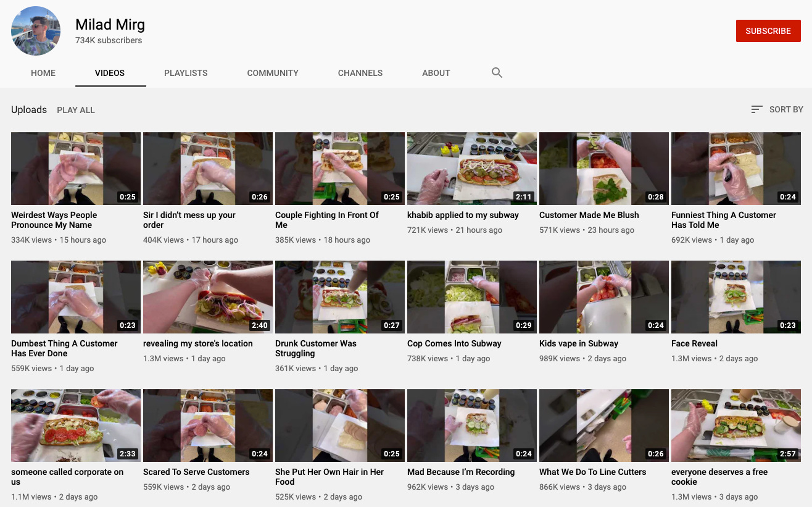The image size is (812, 507).
Task: Click '866K views • 3 days ago' text
Action: pos(582,487)
